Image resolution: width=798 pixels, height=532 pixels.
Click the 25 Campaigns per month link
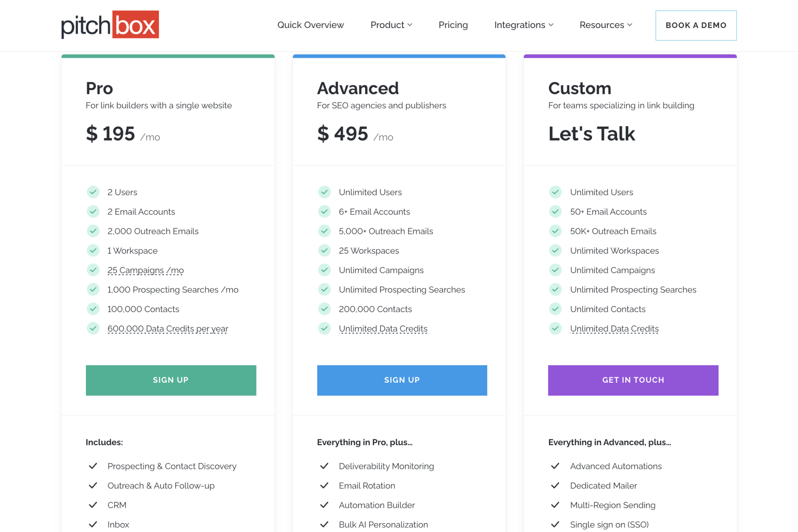click(145, 270)
